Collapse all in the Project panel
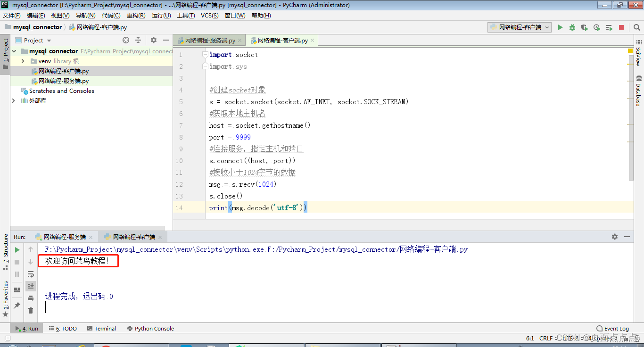This screenshot has height=347, width=644. (x=138, y=41)
